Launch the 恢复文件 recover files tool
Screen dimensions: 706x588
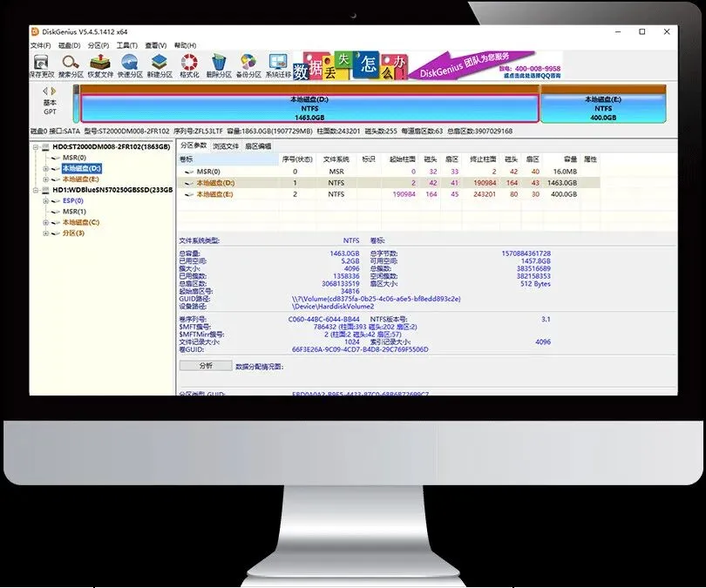point(100,66)
